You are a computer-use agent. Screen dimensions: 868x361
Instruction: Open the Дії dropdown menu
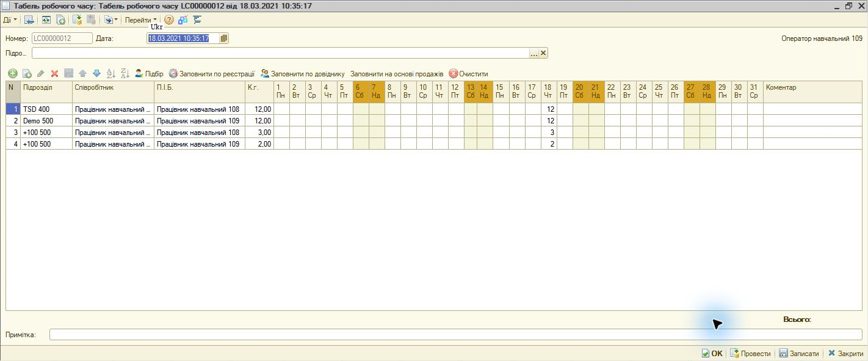tap(10, 20)
